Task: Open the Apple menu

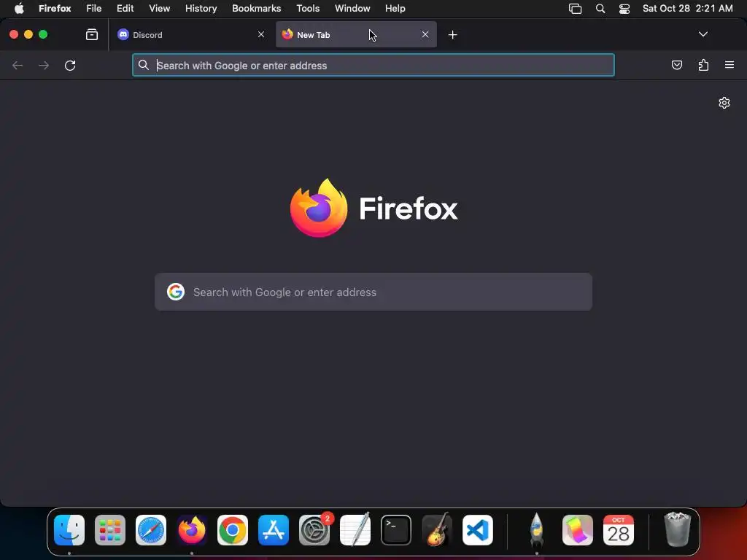Action: pyautogui.click(x=18, y=8)
